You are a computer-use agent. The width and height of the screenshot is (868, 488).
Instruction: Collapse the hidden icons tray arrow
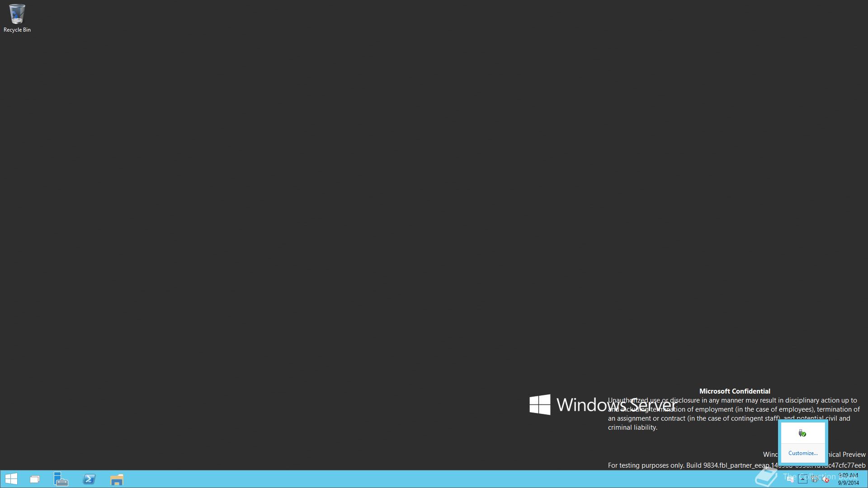coord(802,479)
